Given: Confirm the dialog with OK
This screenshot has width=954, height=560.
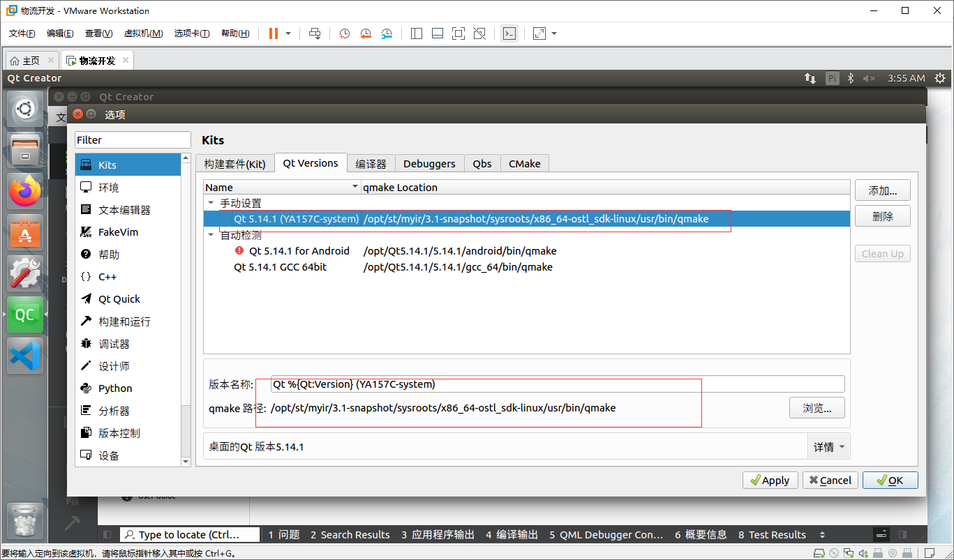Looking at the screenshot, I should (x=890, y=480).
